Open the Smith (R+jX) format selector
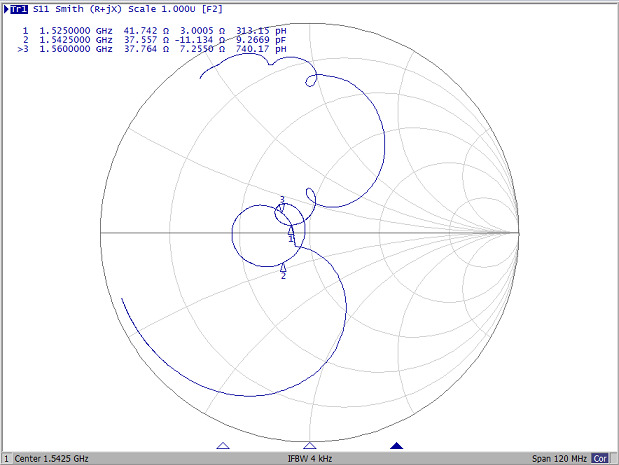 coord(91,9)
